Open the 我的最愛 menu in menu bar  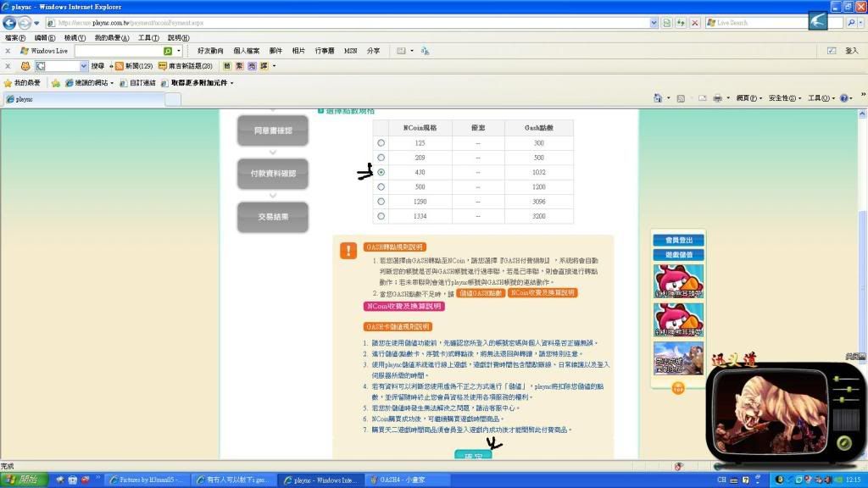[x=113, y=38]
